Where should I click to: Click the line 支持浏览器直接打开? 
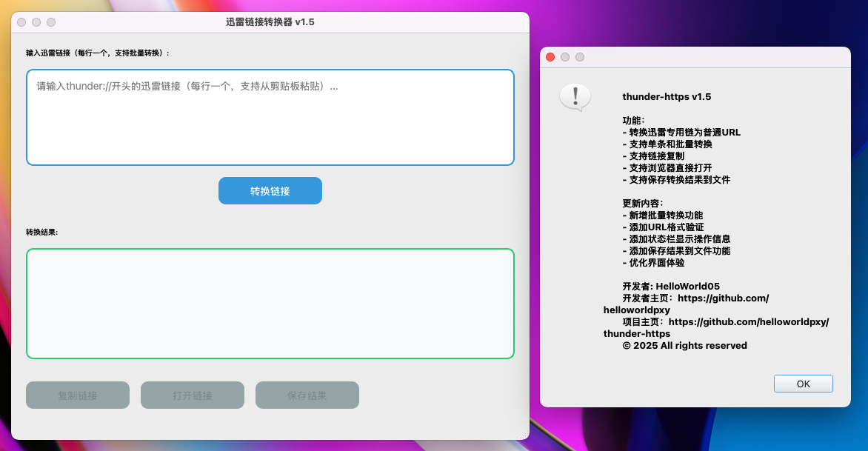(667, 167)
